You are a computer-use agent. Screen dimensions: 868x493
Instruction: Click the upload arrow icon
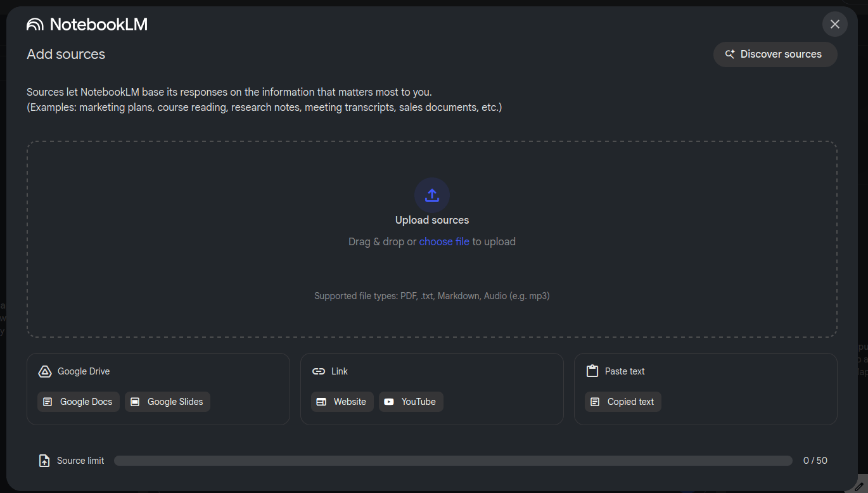coord(432,195)
